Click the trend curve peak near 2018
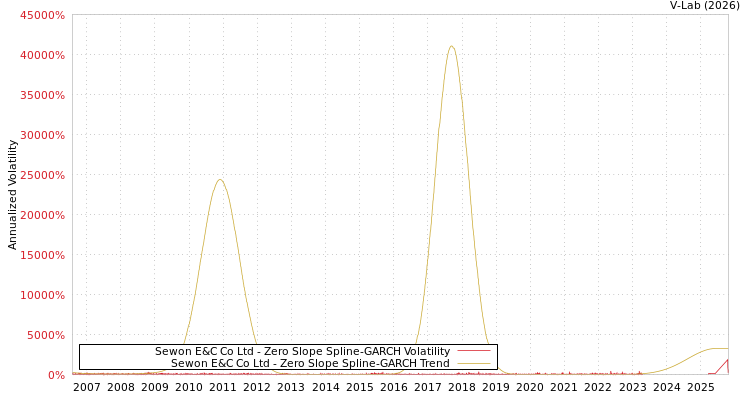The image size is (750, 400). 451,46
